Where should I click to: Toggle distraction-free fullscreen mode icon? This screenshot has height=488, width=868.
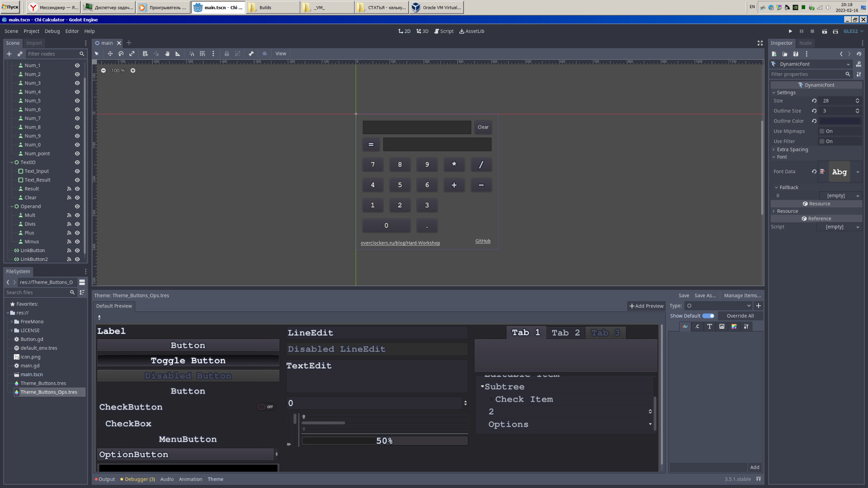(x=760, y=43)
